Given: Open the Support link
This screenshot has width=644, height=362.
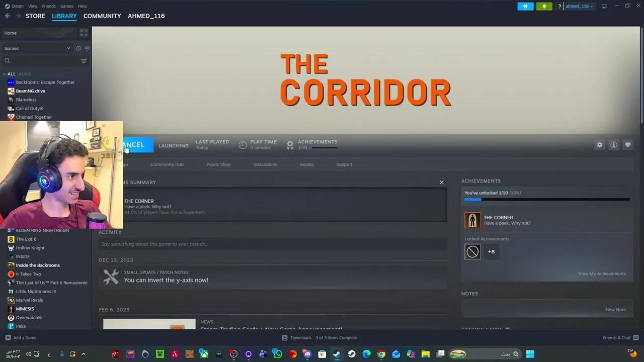Looking at the screenshot, I should [x=344, y=164].
